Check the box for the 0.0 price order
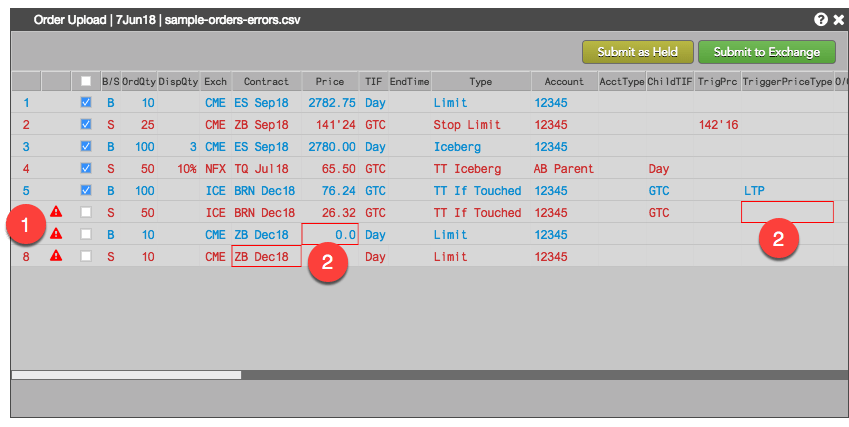The height and width of the screenshot is (427, 849). [86, 234]
